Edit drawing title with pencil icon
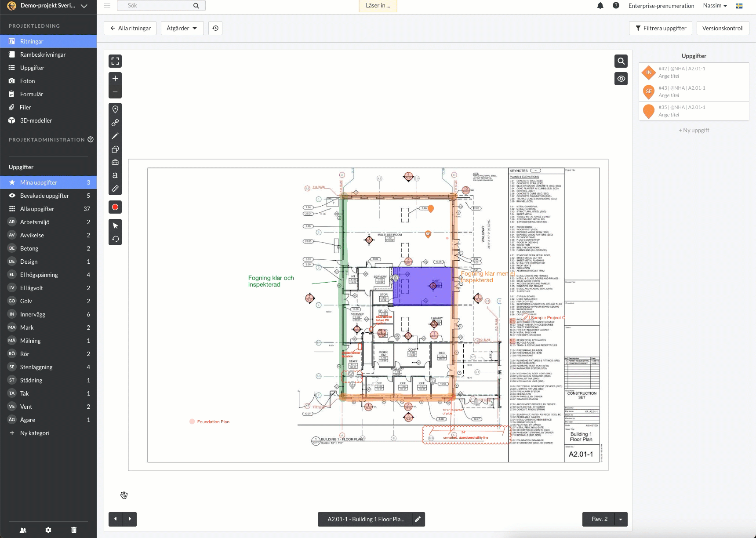This screenshot has height=538, width=756. click(x=418, y=519)
